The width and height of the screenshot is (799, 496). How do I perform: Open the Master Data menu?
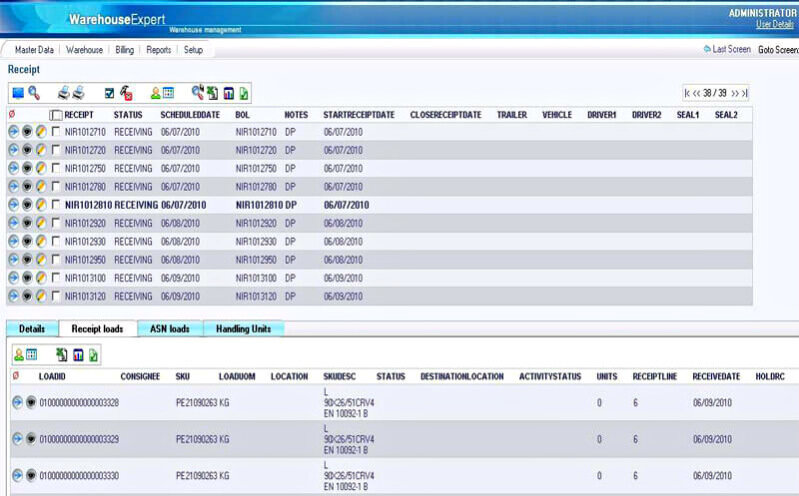click(32, 49)
